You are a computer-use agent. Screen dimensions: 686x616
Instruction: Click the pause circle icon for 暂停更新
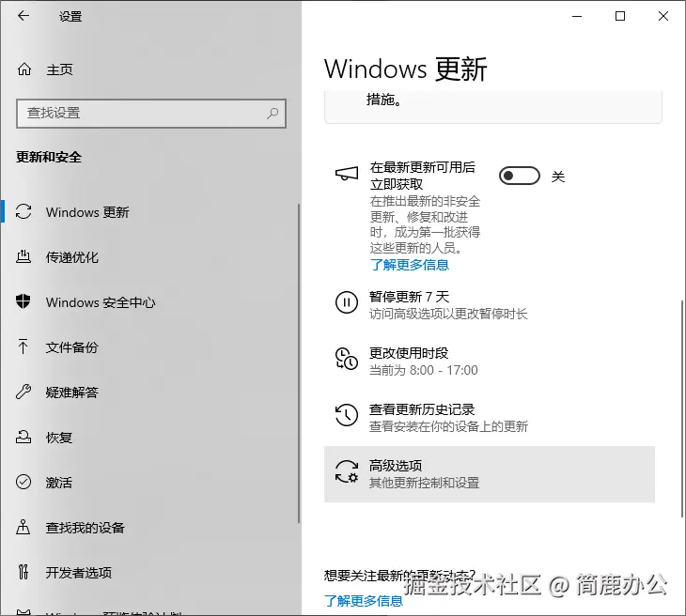347,302
